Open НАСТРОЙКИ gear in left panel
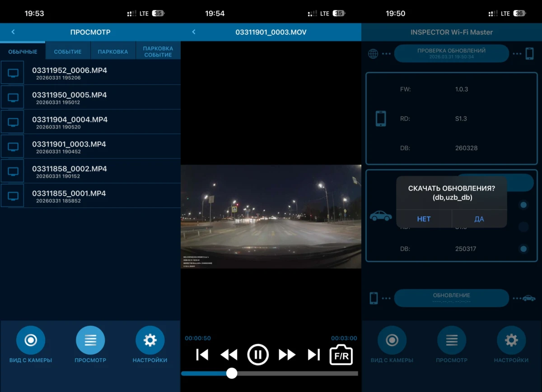Viewport: 542px width, 392px height. [150, 341]
